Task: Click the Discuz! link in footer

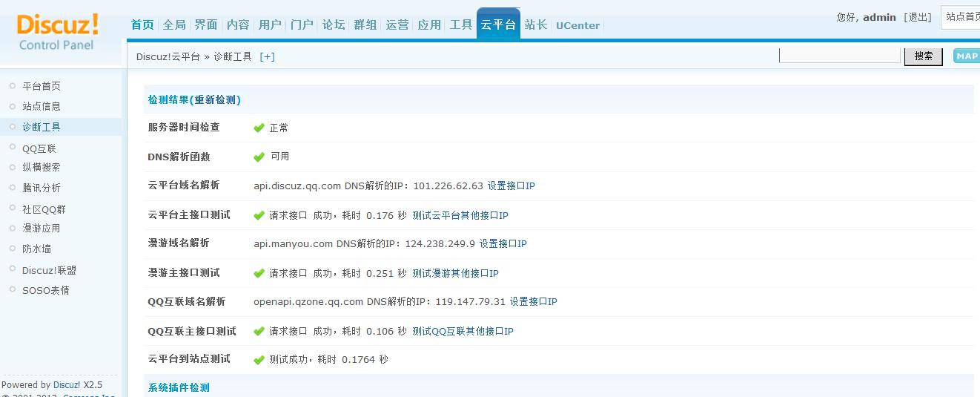Action: click(67, 384)
